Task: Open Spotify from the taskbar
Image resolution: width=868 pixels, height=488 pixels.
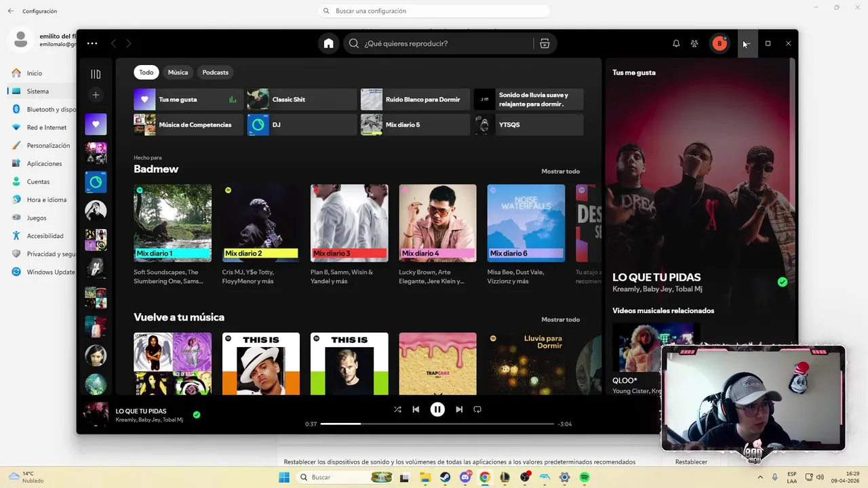Action: pyautogui.click(x=585, y=477)
